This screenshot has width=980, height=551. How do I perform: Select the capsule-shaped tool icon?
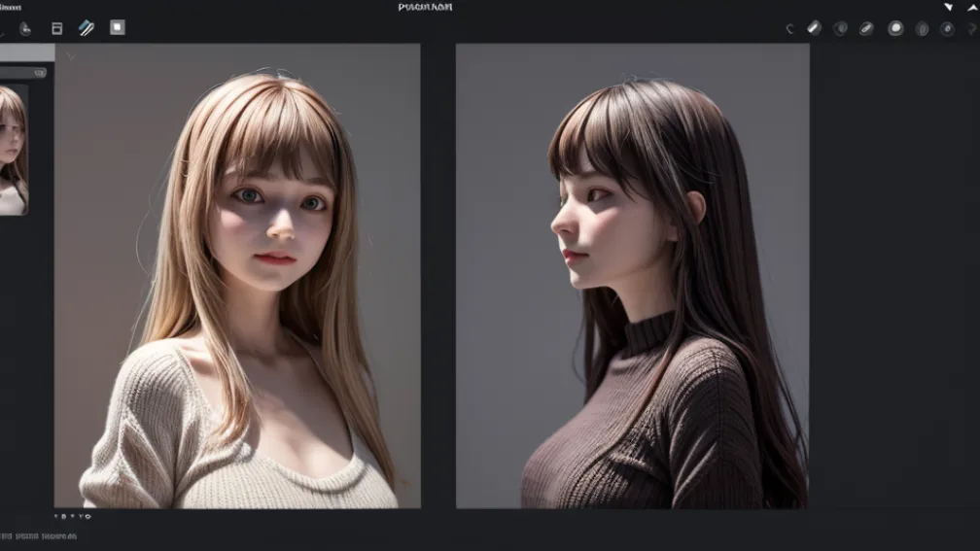click(x=866, y=28)
